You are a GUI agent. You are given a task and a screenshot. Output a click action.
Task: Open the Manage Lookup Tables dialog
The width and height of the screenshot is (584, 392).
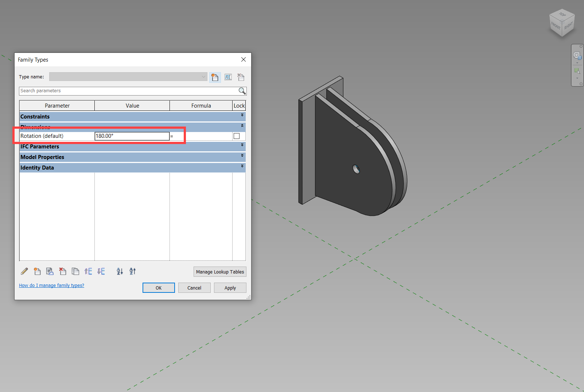pyautogui.click(x=220, y=272)
